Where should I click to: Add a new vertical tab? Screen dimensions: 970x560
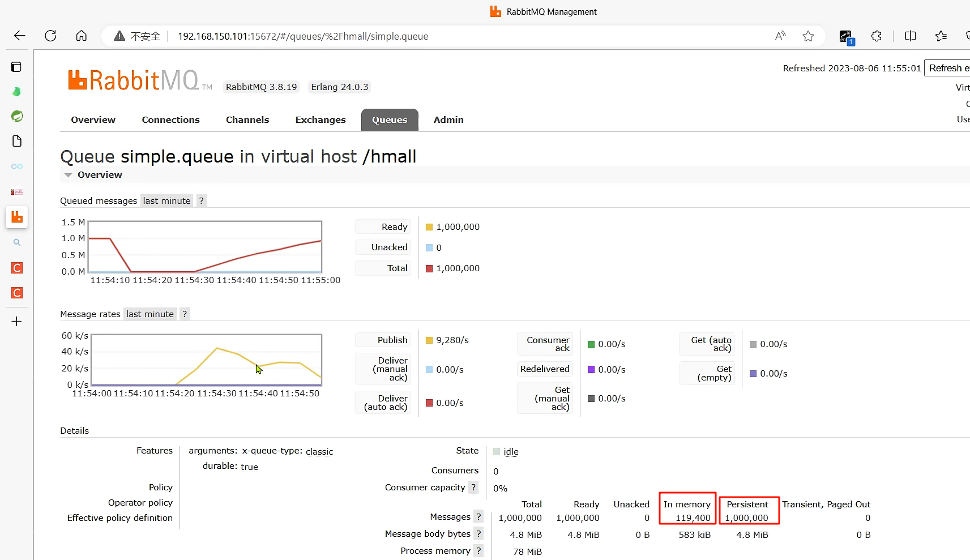17,322
